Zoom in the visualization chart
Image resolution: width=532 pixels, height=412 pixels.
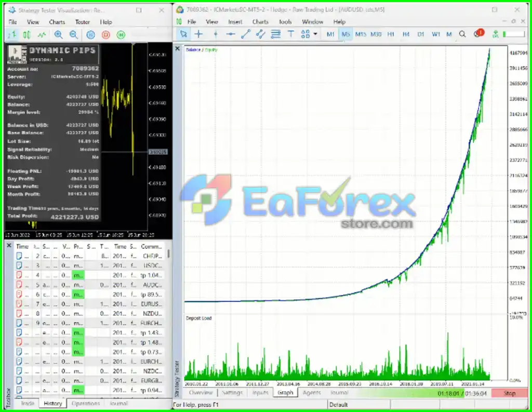tap(58, 35)
